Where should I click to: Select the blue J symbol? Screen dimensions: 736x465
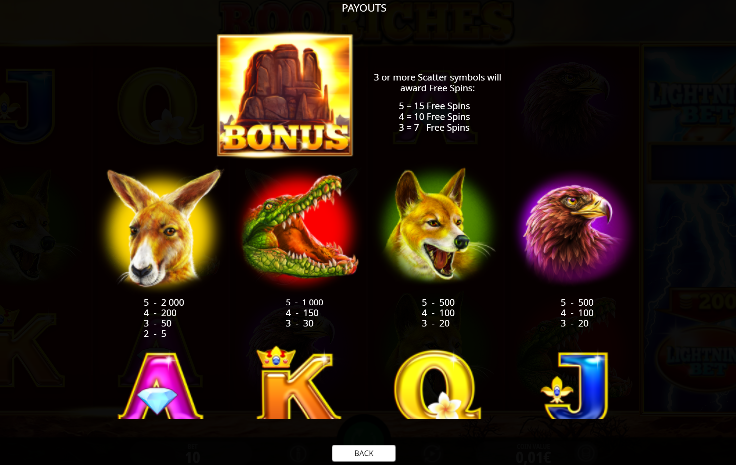click(575, 385)
